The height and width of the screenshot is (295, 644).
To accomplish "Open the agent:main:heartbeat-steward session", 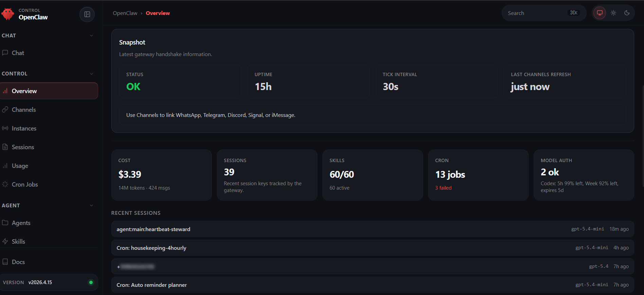I will (153, 229).
